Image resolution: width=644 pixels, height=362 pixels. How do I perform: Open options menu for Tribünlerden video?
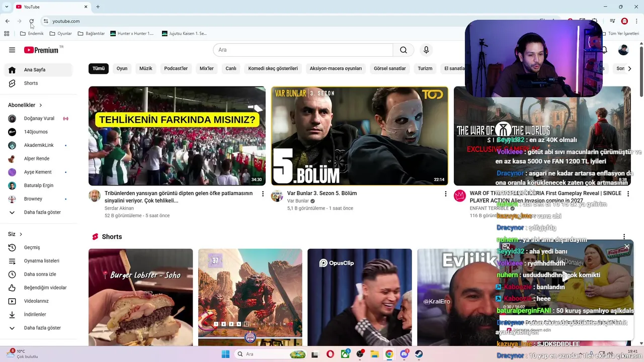[x=263, y=194]
